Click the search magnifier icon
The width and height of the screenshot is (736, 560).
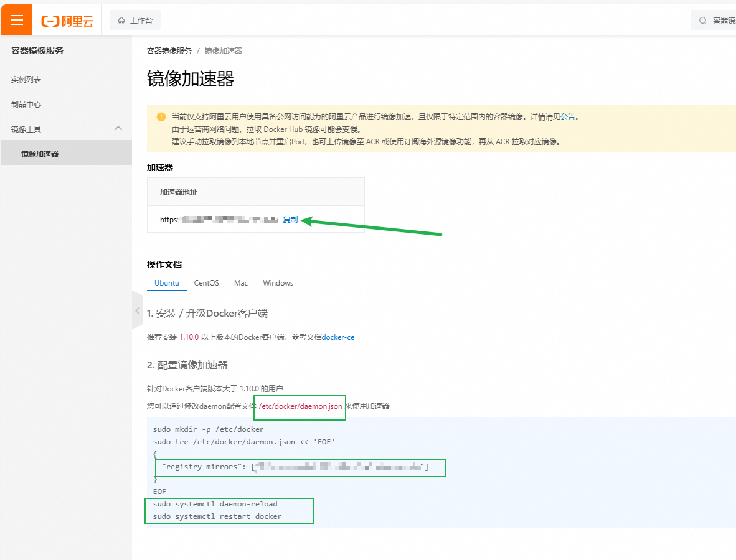coord(702,20)
